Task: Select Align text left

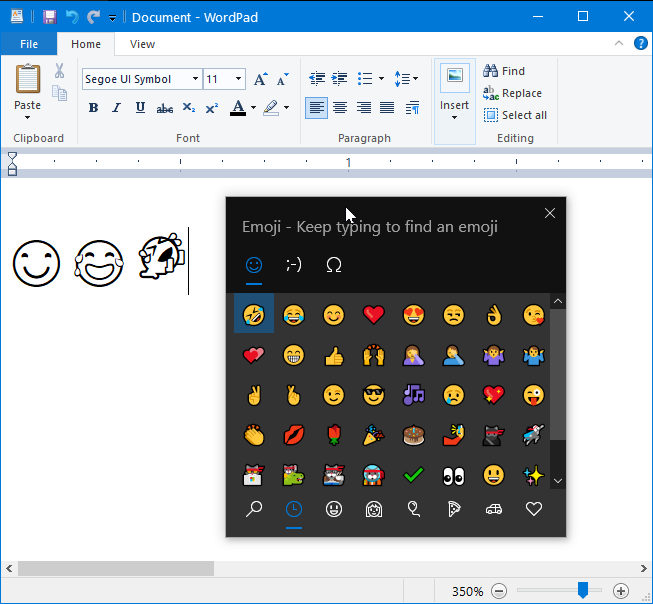Action: pos(317,108)
